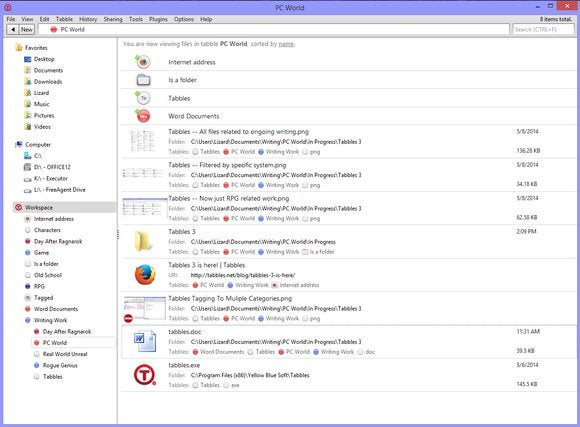
Task: Click thumbnail of 'Tabbles Tagging To Muliple Categories.png'
Action: click(145, 308)
